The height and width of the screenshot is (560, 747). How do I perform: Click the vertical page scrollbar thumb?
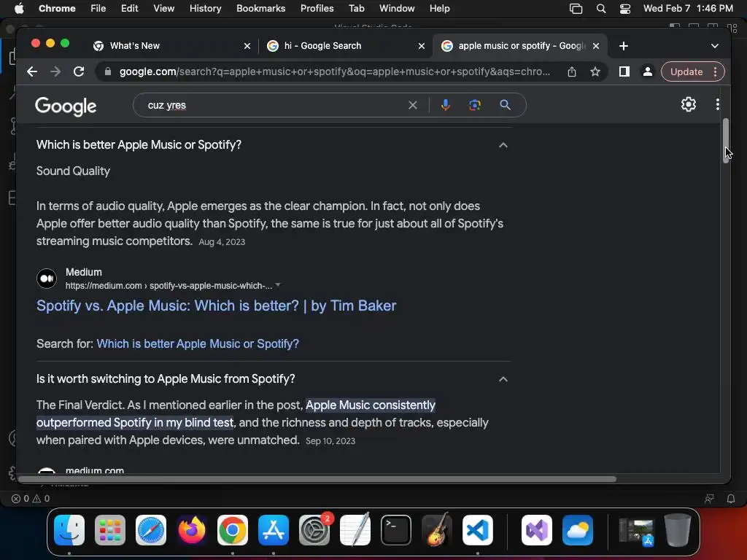pos(726,141)
